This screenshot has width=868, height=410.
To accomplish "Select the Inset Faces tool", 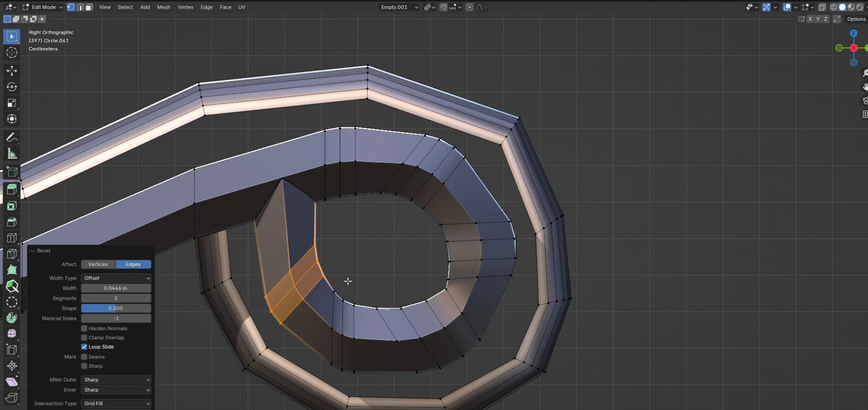I will click(x=12, y=206).
